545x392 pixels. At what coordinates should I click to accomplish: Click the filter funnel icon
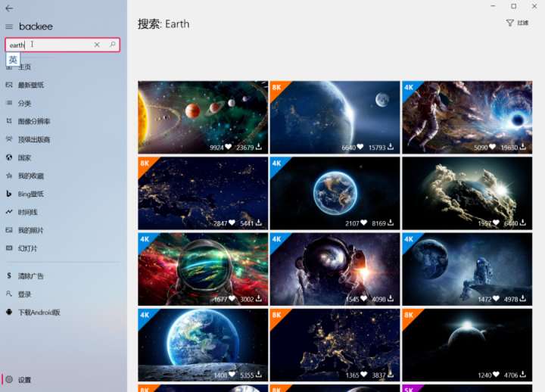tap(509, 23)
